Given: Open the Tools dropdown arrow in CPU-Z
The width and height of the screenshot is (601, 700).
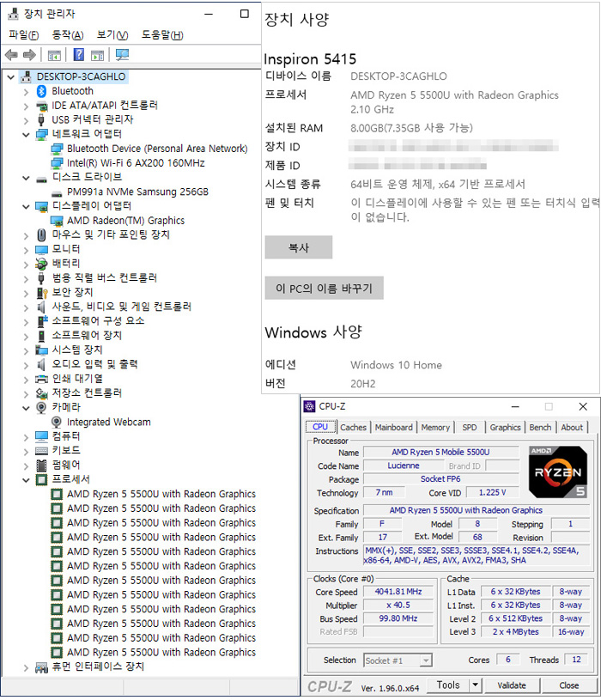Looking at the screenshot, I should point(475,685).
